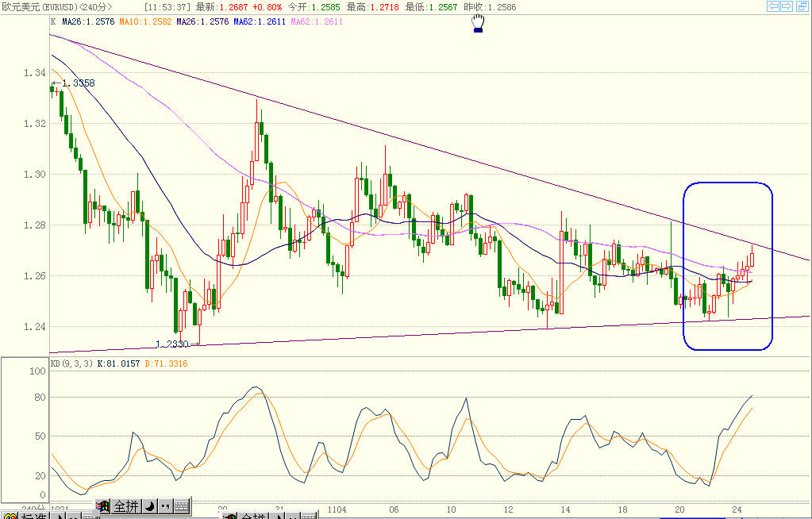Click the restore window icon at top right
Image resolution: width=812 pixels, height=519 pixels.
(x=801, y=6)
